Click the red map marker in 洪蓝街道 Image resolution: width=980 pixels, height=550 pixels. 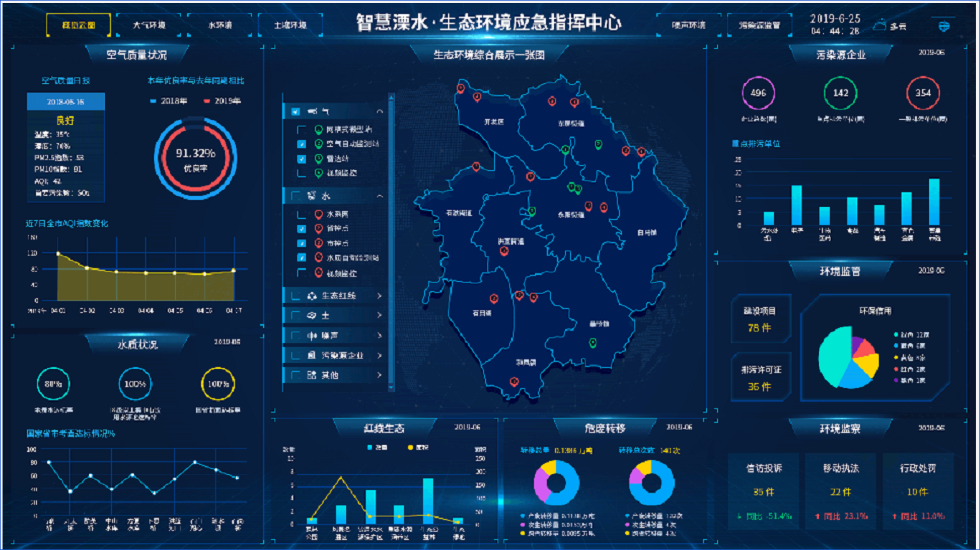pos(504,251)
